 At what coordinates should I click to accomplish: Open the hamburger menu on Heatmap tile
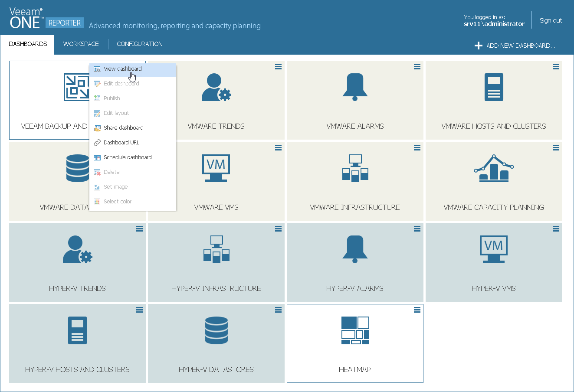pos(417,310)
